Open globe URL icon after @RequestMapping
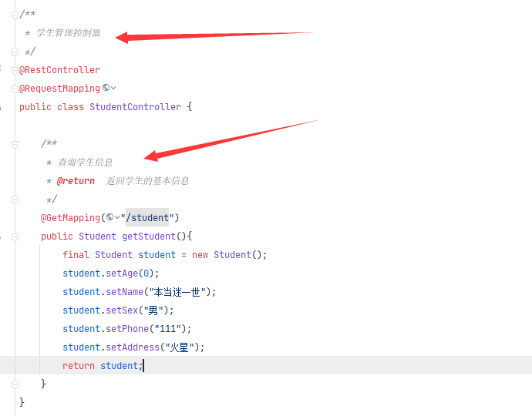Screen dimensions: 532x416 (106, 88)
